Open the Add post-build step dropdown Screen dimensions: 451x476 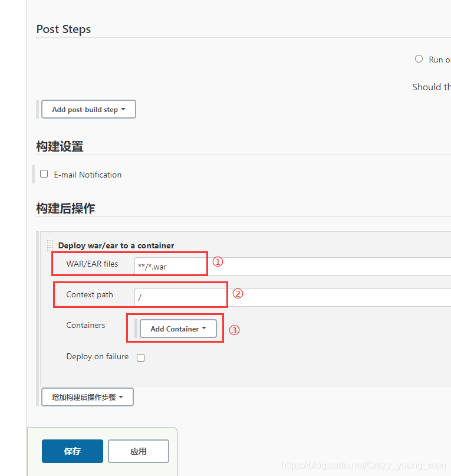88,109
